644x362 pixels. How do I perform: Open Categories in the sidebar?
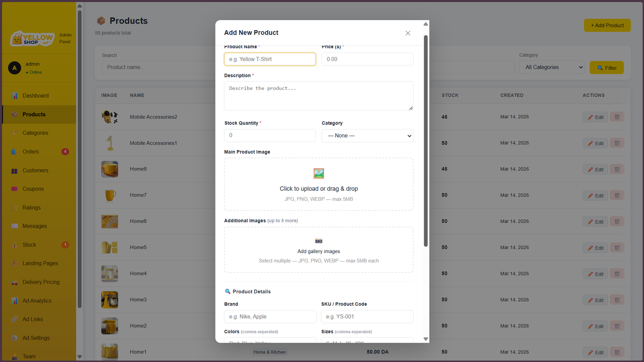tap(39, 133)
